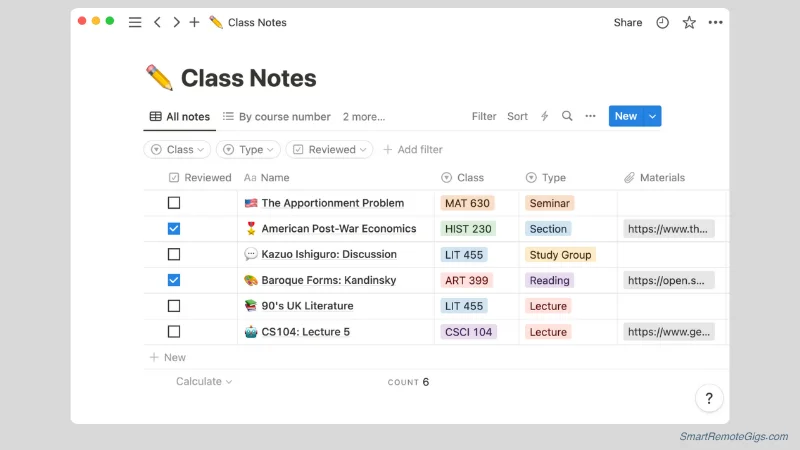
Task: Click Share in the top bar
Action: point(628,22)
